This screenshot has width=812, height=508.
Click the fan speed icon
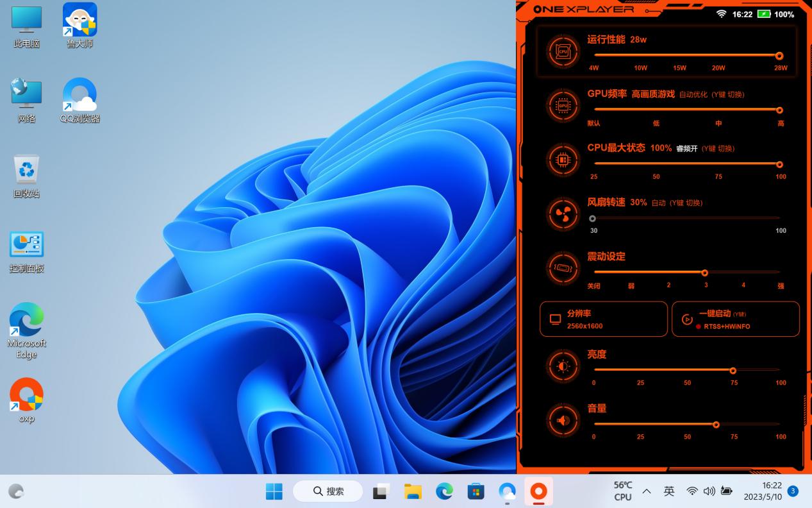pyautogui.click(x=563, y=212)
